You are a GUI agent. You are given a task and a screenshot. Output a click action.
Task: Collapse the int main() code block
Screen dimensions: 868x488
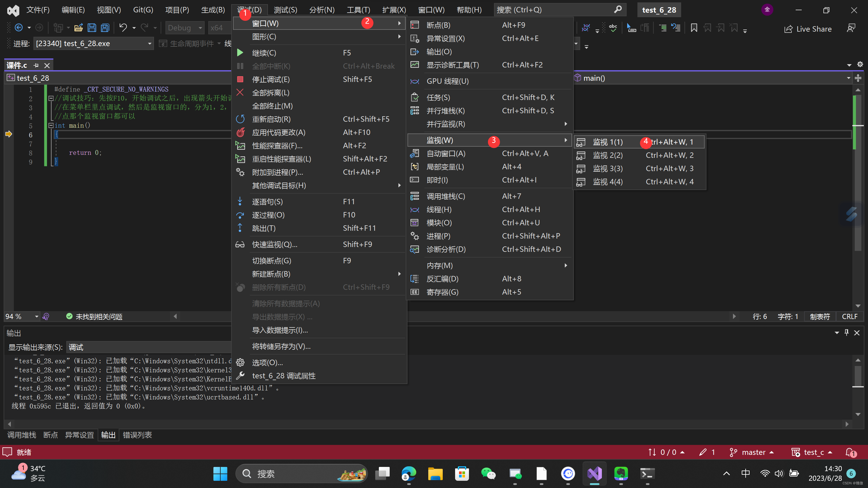[51, 125]
